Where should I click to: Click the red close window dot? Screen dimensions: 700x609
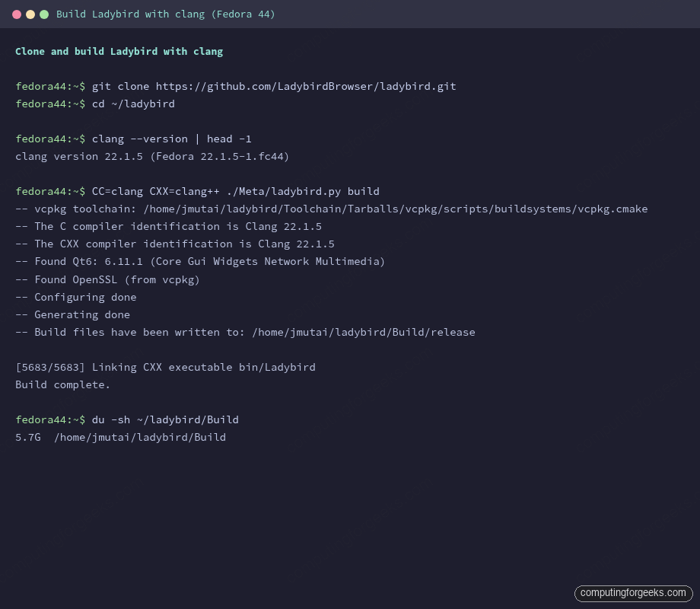point(17,14)
